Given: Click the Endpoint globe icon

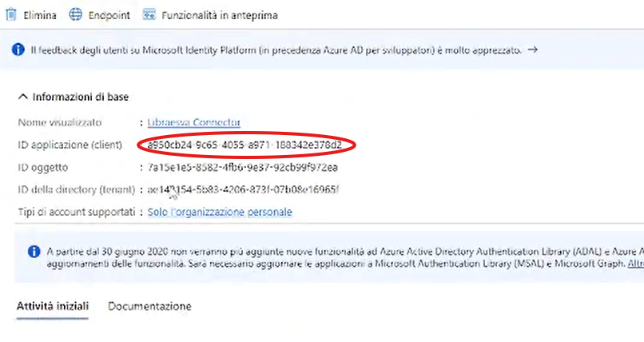Looking at the screenshot, I should tap(76, 14).
